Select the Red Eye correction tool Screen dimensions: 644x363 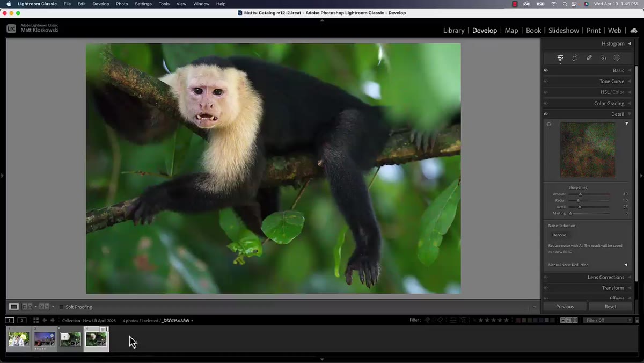pyautogui.click(x=603, y=58)
